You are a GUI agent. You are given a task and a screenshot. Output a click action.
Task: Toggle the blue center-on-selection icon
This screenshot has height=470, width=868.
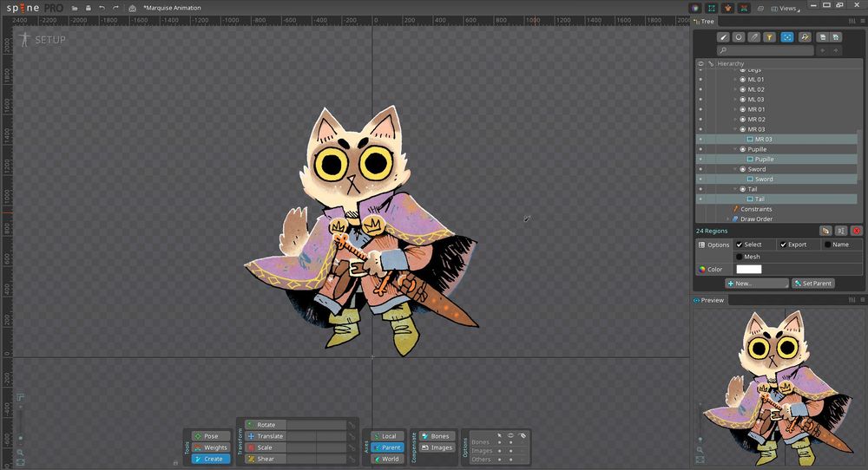pos(786,37)
